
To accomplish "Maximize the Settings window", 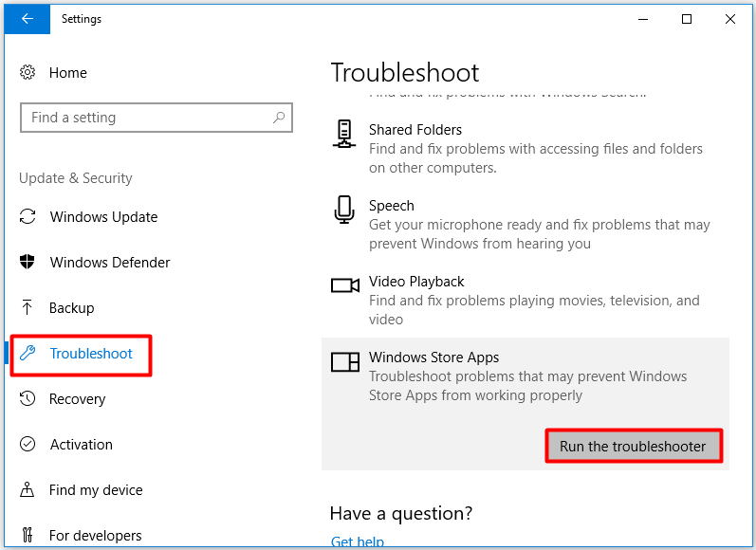I will tap(687, 19).
